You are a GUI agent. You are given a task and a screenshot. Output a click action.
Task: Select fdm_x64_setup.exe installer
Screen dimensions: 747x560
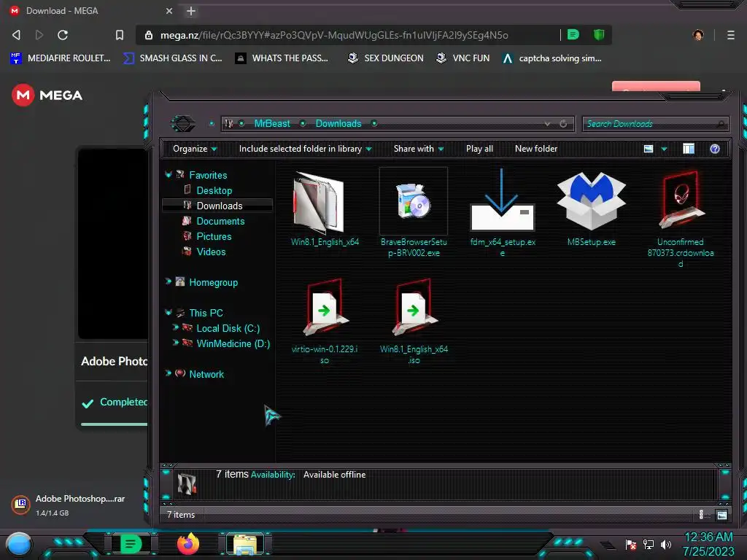pos(503,213)
